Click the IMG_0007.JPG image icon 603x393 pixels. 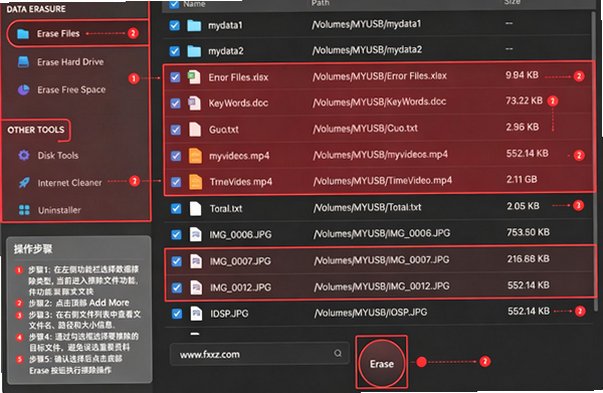coord(196,261)
